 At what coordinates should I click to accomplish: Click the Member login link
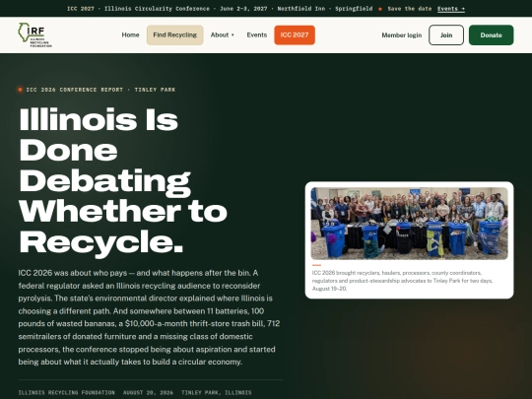401,34
